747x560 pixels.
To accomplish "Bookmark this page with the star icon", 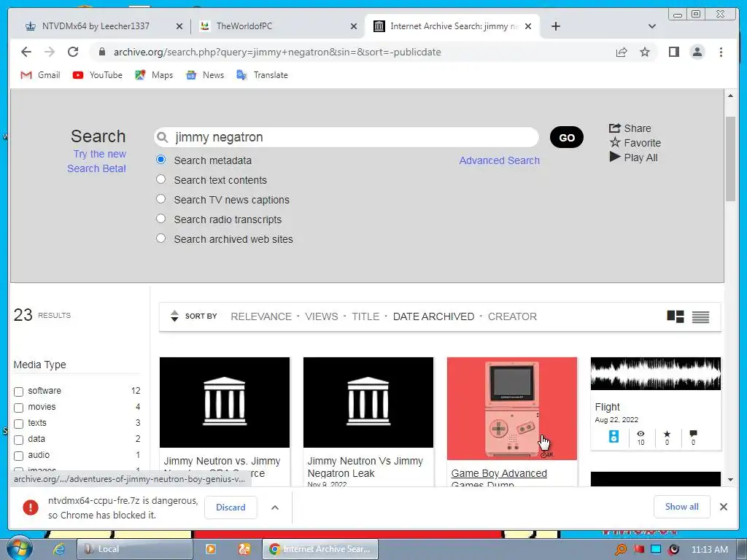I will 645,52.
